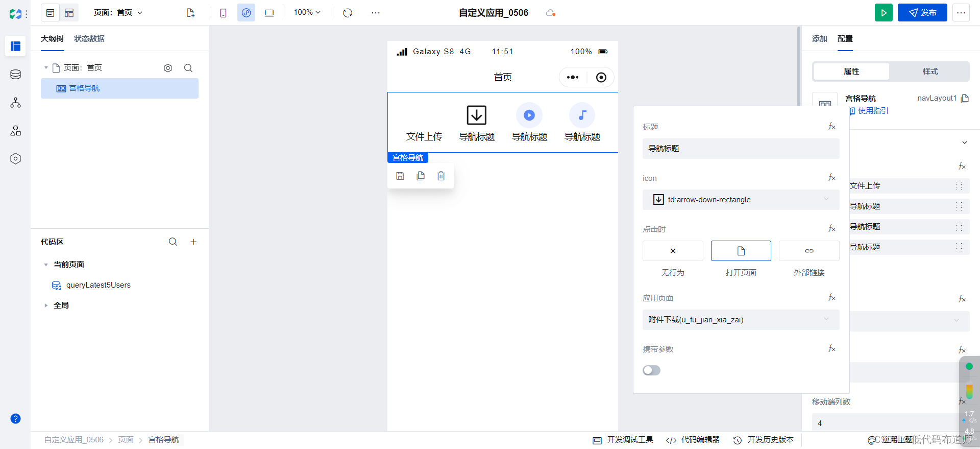Collapse the 页面: 首页 tree node
This screenshot has height=449, width=980.
46,68
